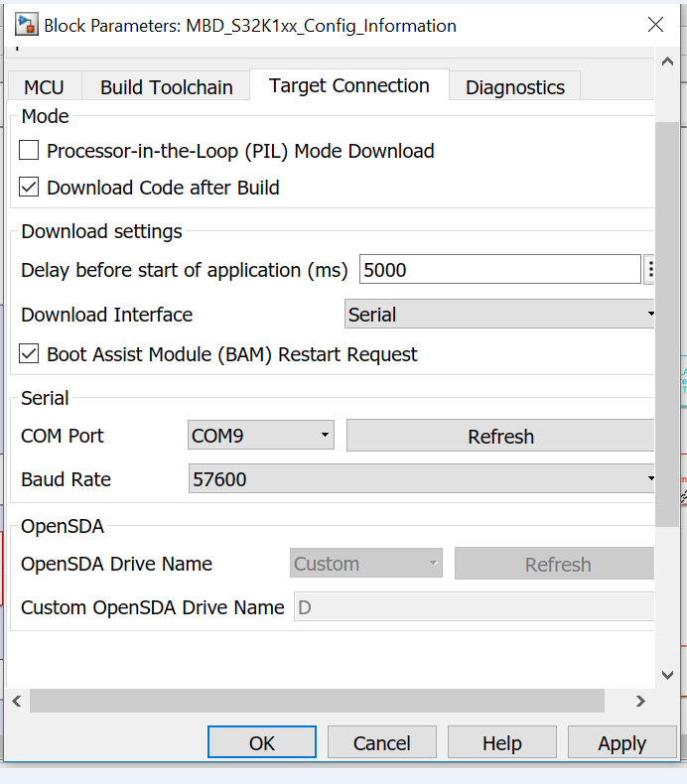Open the Build Toolchain tab
Viewport: 687px width, 784px height.
(166, 87)
